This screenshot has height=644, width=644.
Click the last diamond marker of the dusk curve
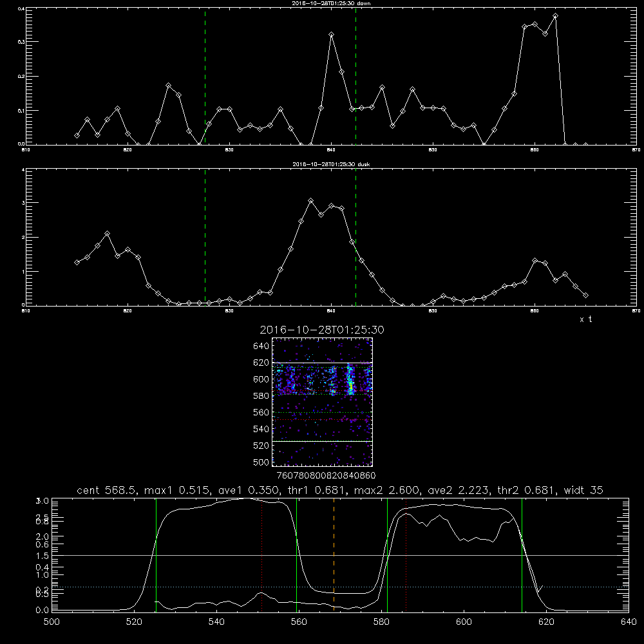[x=585, y=295]
